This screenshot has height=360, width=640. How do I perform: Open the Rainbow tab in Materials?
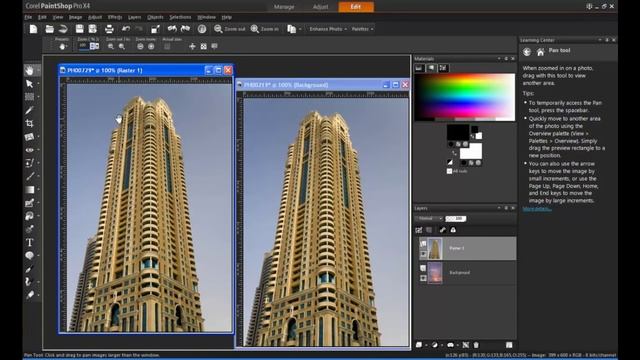click(431, 68)
